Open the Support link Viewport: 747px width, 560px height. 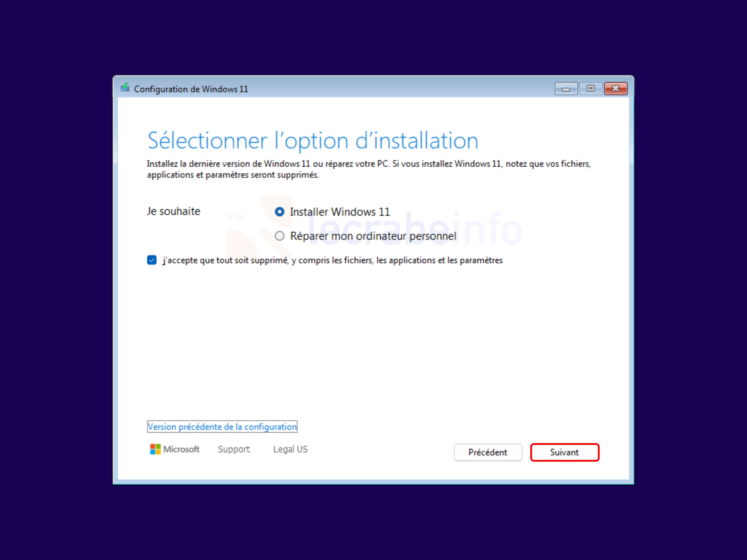(x=234, y=449)
